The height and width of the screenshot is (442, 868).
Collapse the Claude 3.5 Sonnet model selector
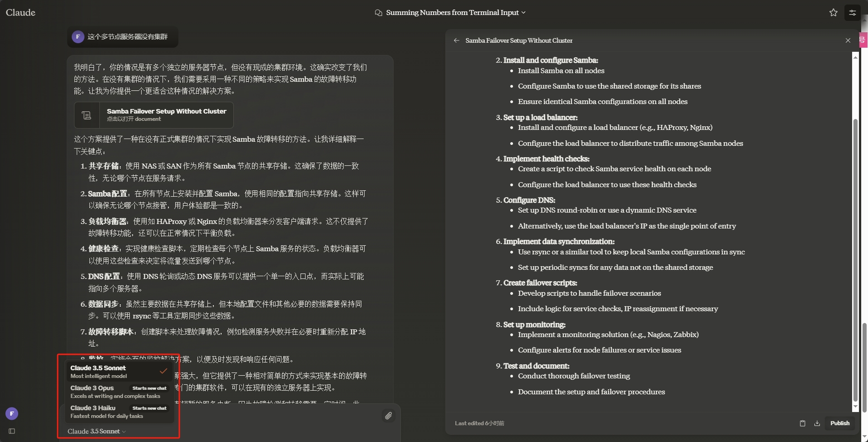[x=97, y=431]
